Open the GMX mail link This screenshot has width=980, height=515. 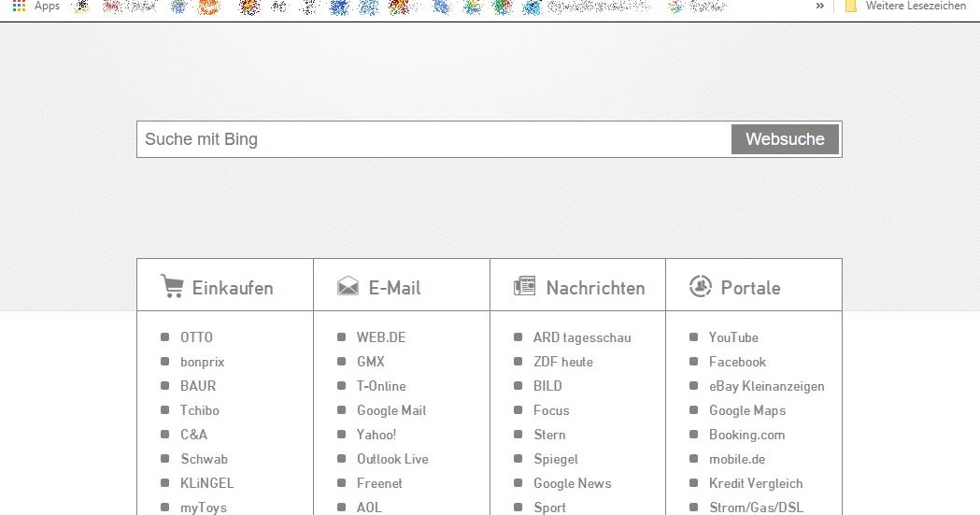[371, 362]
